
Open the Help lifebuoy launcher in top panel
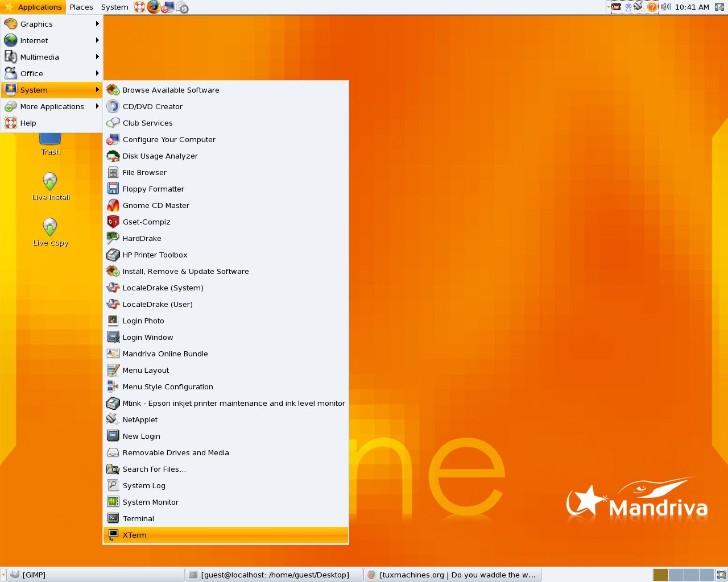coord(139,7)
